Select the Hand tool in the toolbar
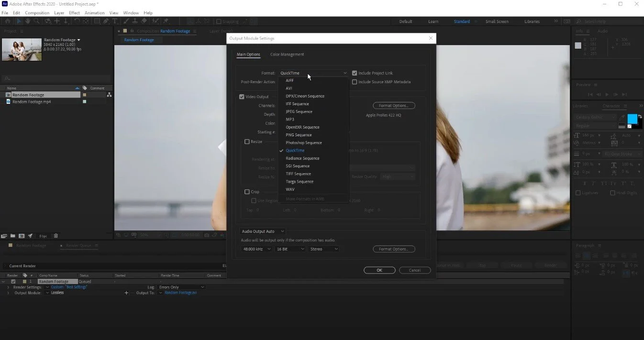644x340 pixels. (x=27, y=21)
